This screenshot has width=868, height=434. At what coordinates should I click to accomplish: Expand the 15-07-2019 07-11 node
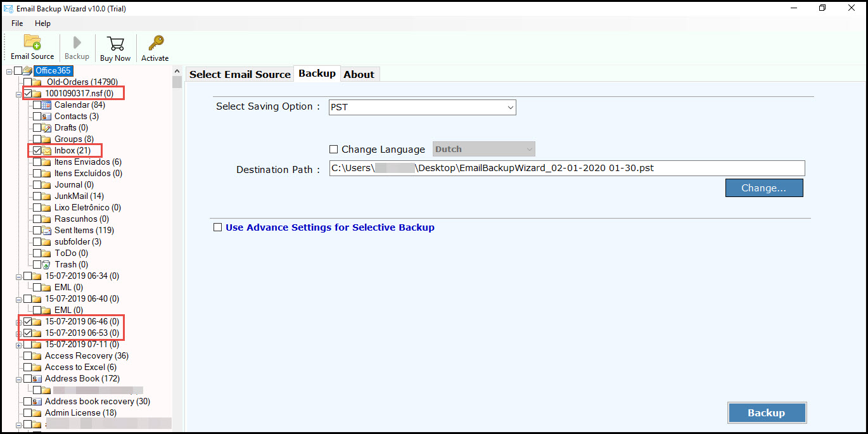18,345
